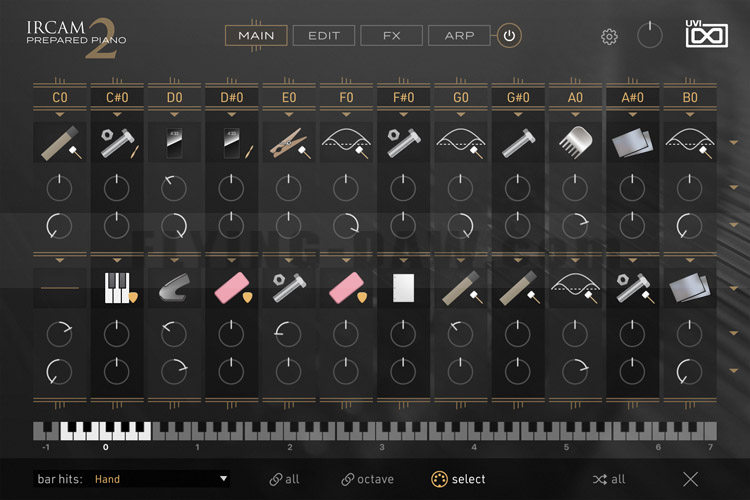
Task: Select the piano keys icon in C#0's lower row
Action: pos(117,288)
